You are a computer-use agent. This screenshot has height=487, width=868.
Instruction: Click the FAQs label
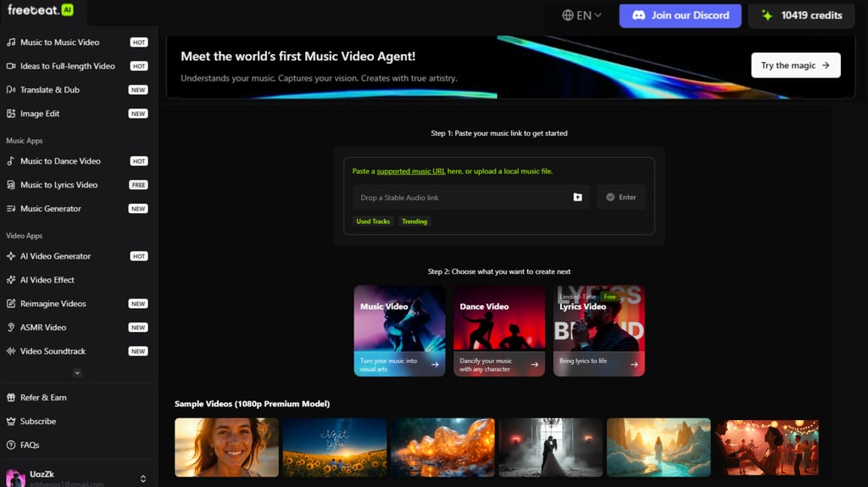(30, 445)
